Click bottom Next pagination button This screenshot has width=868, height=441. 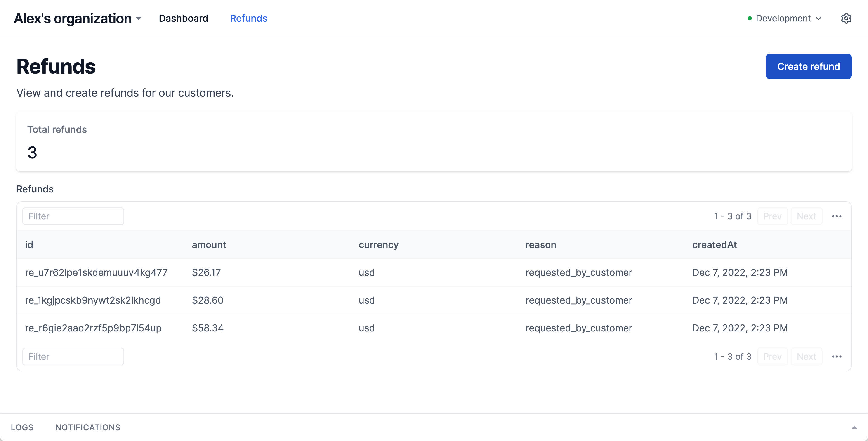[806, 357]
